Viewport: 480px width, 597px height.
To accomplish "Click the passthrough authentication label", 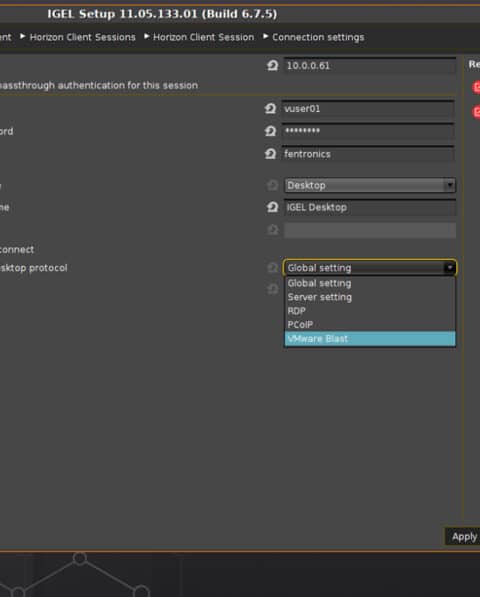I will [x=99, y=85].
